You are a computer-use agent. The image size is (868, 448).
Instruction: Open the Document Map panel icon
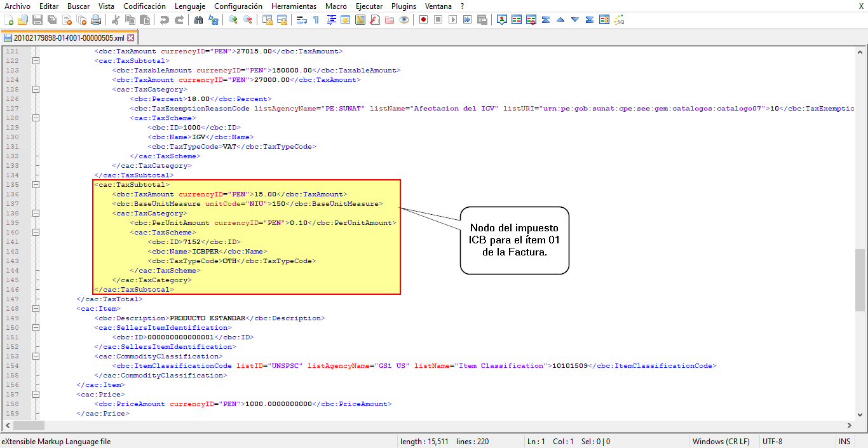[360, 20]
